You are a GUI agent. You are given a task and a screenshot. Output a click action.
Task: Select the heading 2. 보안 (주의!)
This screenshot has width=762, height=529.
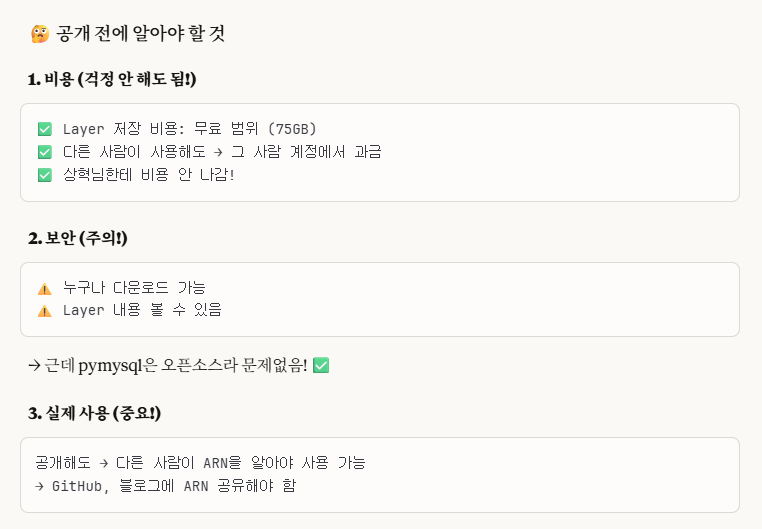click(78, 238)
